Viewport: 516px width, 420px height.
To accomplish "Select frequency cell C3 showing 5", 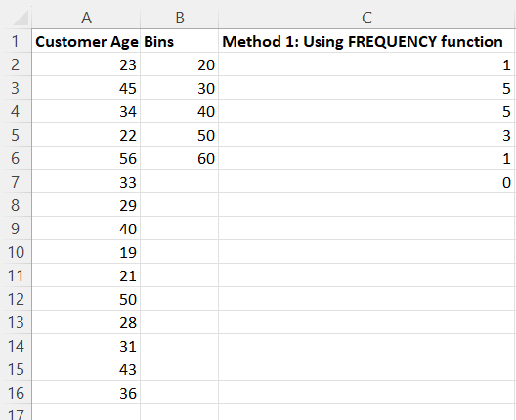I will 366,88.
